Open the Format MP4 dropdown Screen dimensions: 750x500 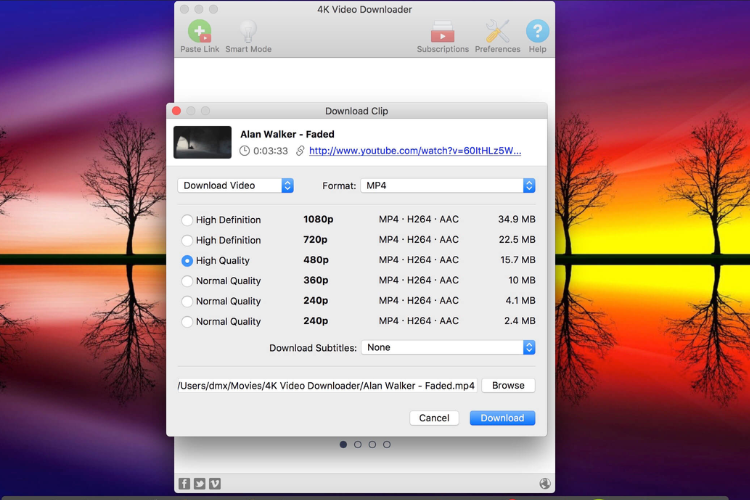448,186
